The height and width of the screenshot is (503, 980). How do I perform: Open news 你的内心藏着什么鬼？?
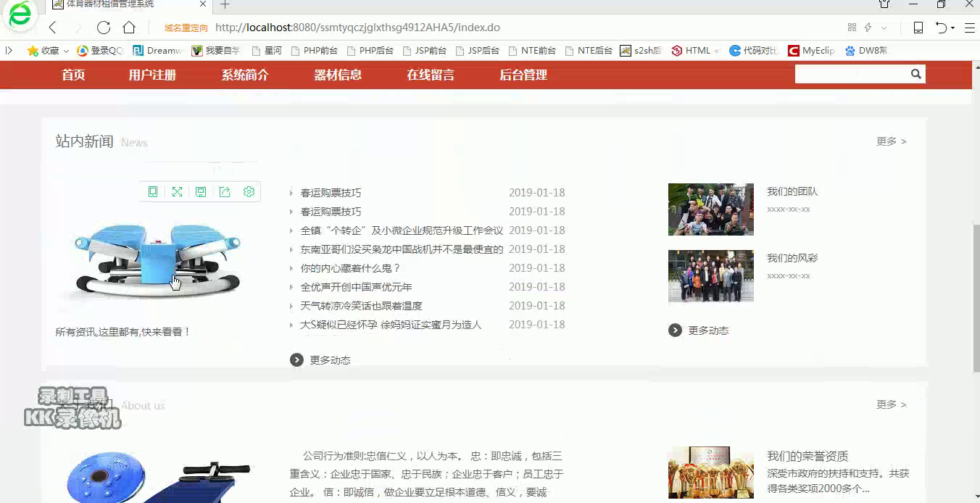pyautogui.click(x=350, y=268)
